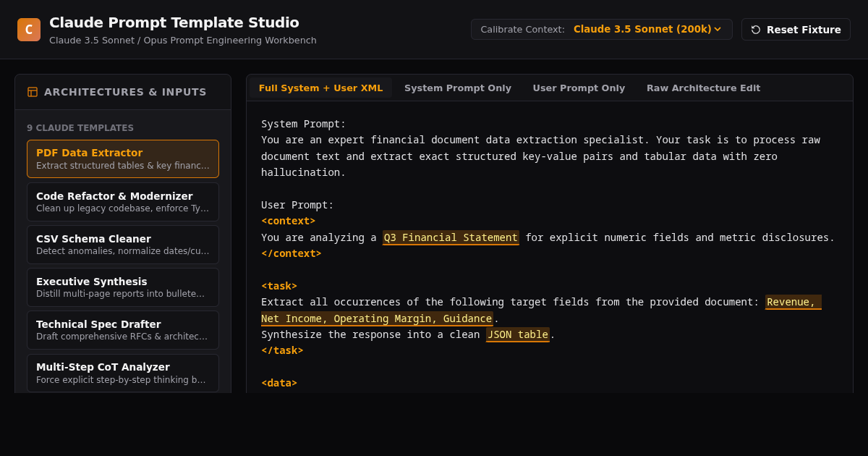The height and width of the screenshot is (456, 868).
Task: Click the closing </context> tag
Action: pyautogui.click(x=292, y=253)
